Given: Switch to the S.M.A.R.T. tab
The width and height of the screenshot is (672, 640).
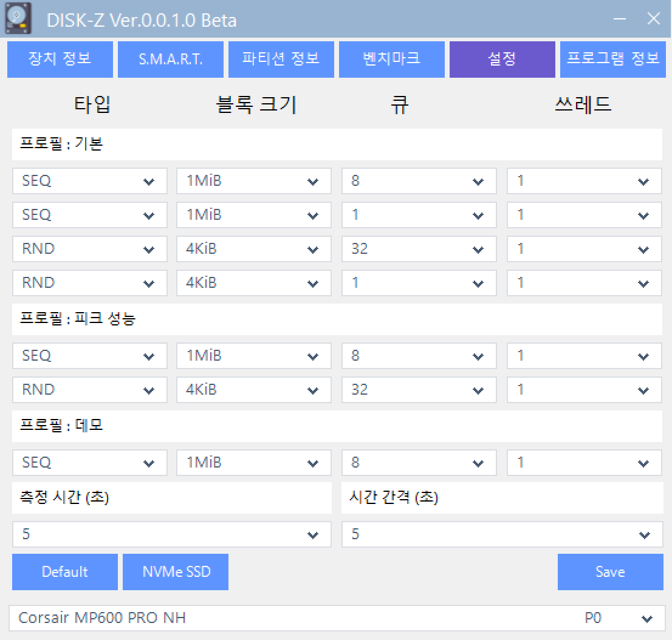Looking at the screenshot, I should [171, 60].
